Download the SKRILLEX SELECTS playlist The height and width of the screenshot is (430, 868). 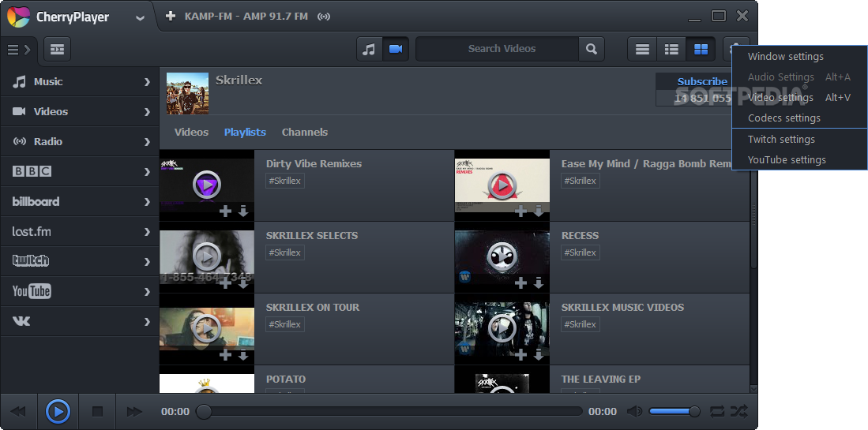click(243, 283)
